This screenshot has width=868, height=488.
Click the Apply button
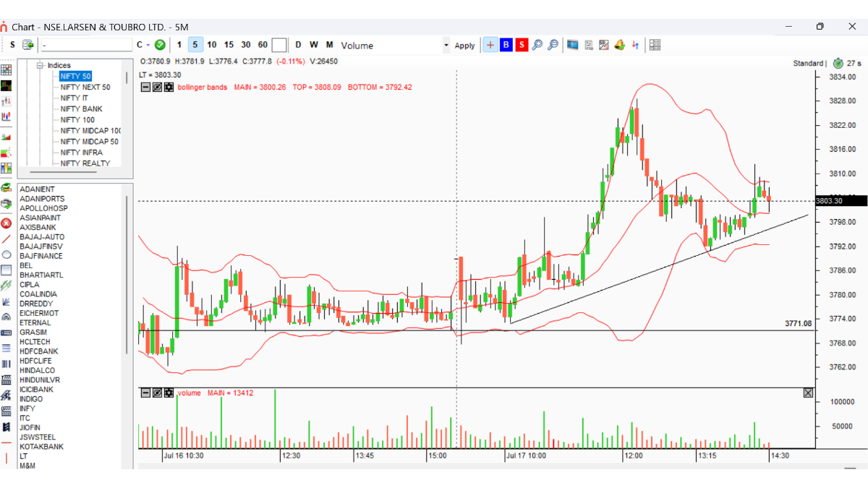[x=464, y=46]
